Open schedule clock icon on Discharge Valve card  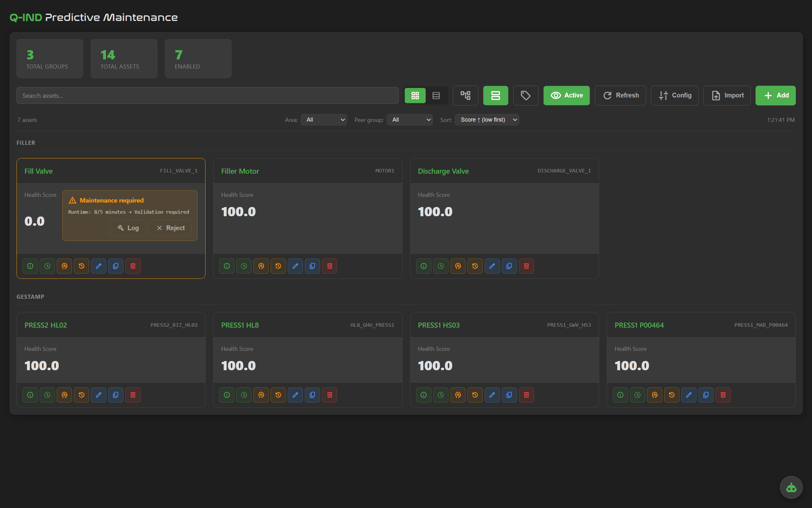[x=441, y=266]
